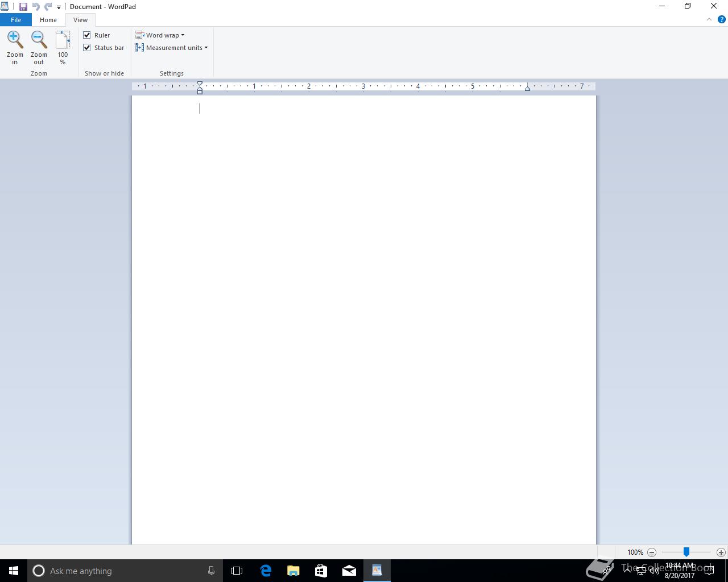The height and width of the screenshot is (582, 728).
Task: Open the File menu
Action: pyautogui.click(x=16, y=20)
